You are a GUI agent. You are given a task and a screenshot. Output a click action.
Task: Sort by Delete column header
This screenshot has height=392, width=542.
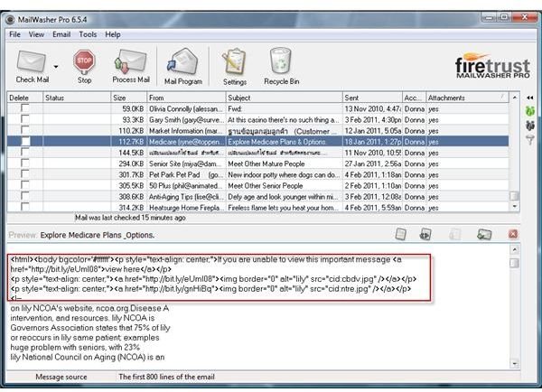point(25,98)
